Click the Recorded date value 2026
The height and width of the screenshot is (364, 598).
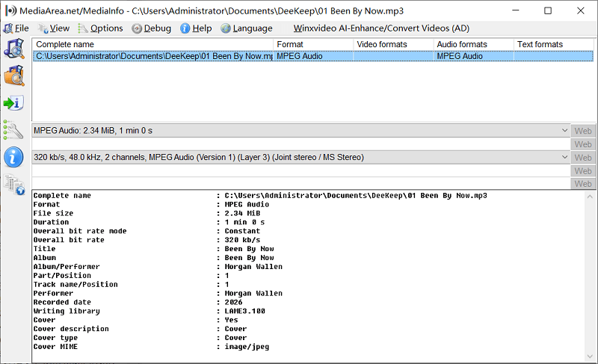[233, 302]
